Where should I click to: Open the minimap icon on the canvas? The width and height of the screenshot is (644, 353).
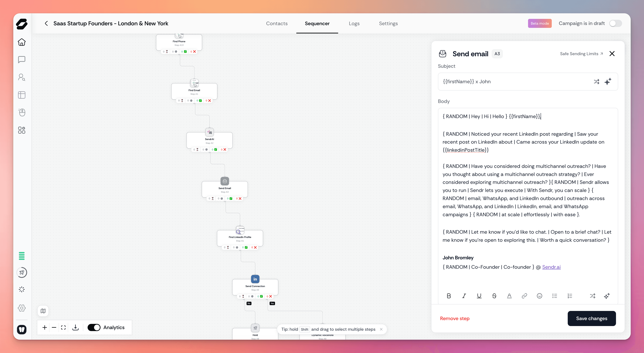43,311
